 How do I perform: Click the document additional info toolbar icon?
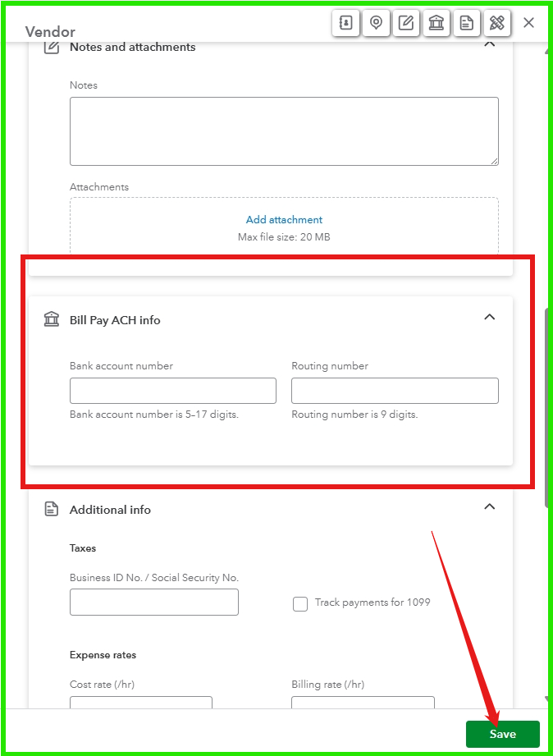point(467,23)
